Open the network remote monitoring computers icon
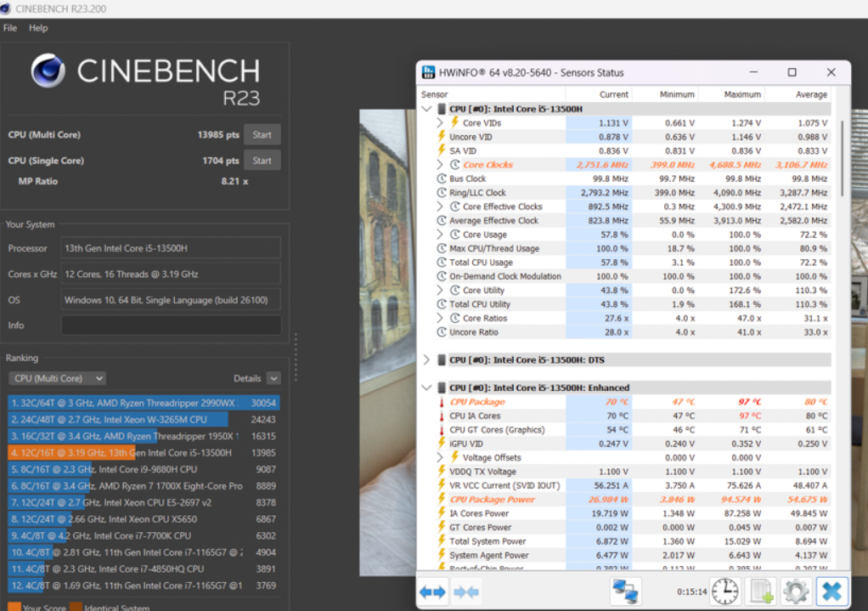The height and width of the screenshot is (611, 868). point(625,591)
